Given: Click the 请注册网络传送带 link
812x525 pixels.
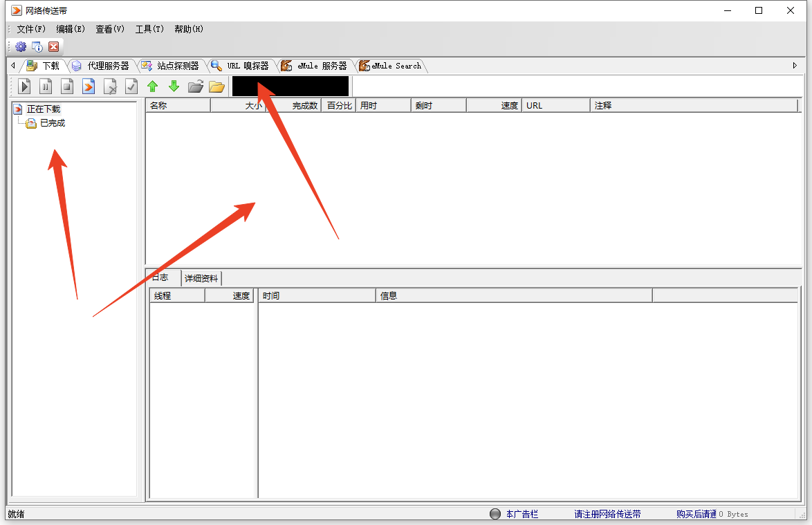Looking at the screenshot, I should 607,514.
